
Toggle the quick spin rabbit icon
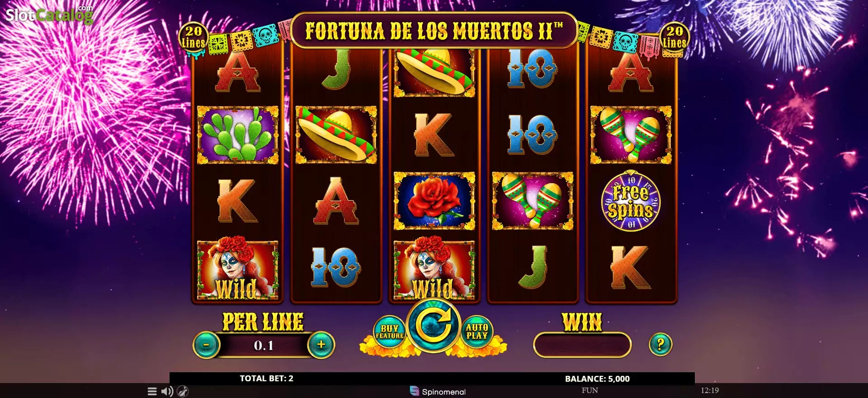183,391
